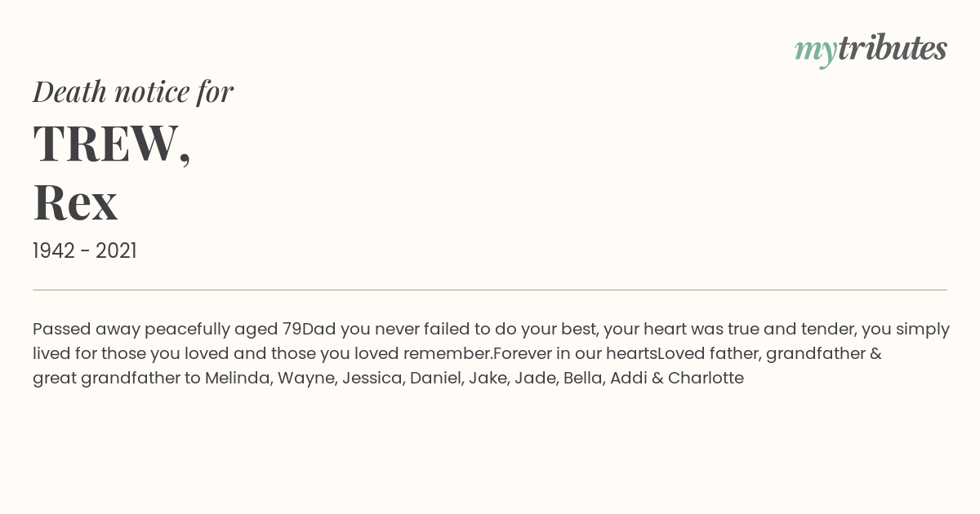Screen dimensions: 980x514
Task: Click the first name Rex
Action: point(75,202)
